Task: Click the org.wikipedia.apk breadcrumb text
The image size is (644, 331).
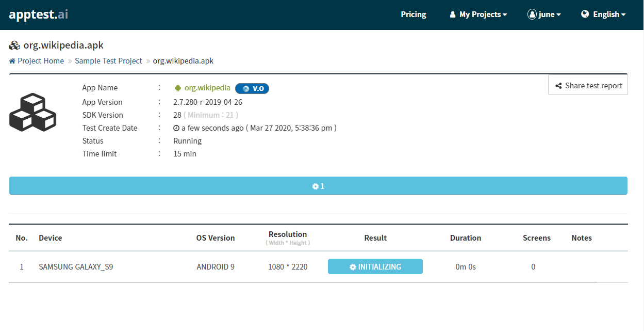Action: point(183,61)
